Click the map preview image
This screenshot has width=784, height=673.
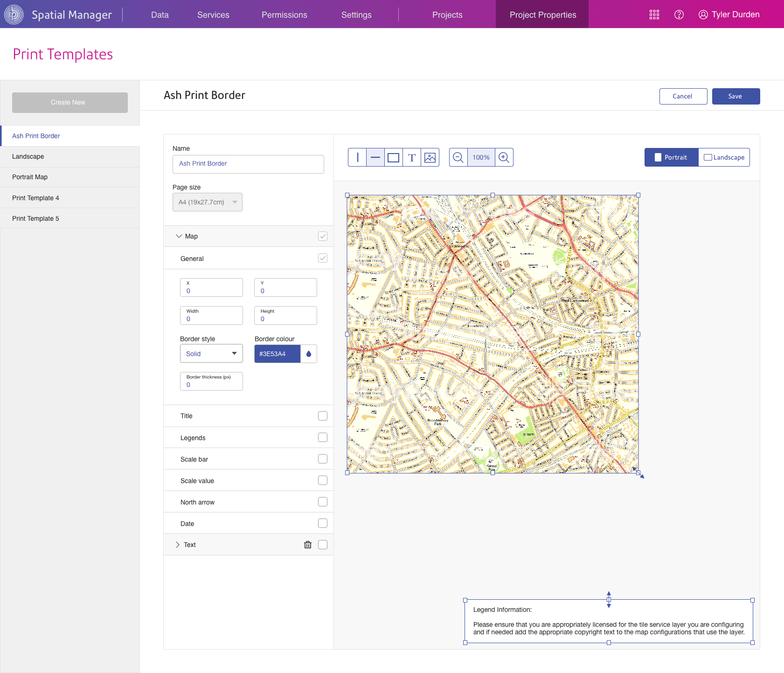tap(493, 334)
